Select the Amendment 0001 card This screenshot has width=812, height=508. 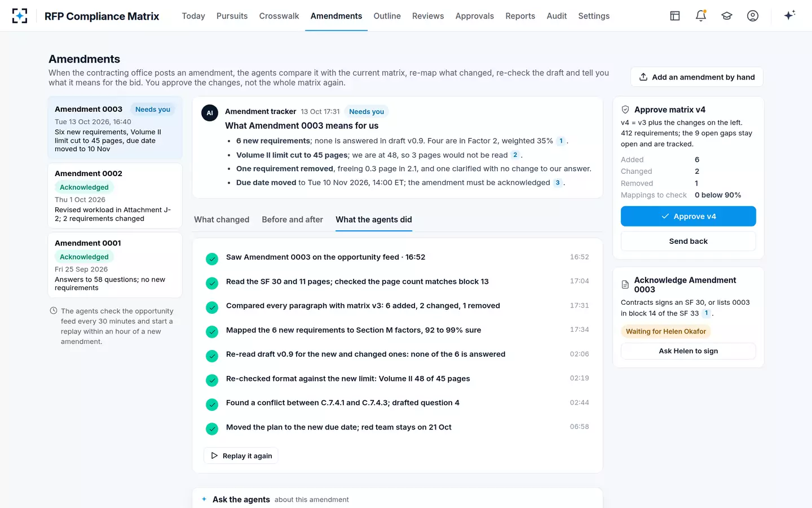[x=115, y=265]
